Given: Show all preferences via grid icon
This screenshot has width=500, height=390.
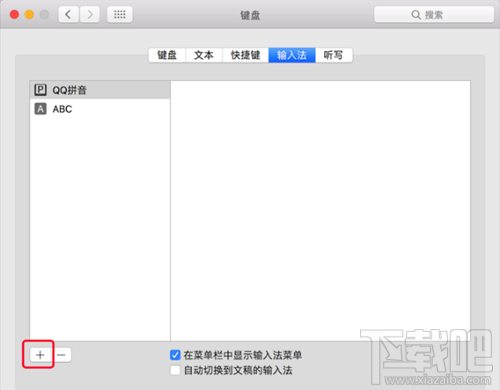Looking at the screenshot, I should [120, 14].
